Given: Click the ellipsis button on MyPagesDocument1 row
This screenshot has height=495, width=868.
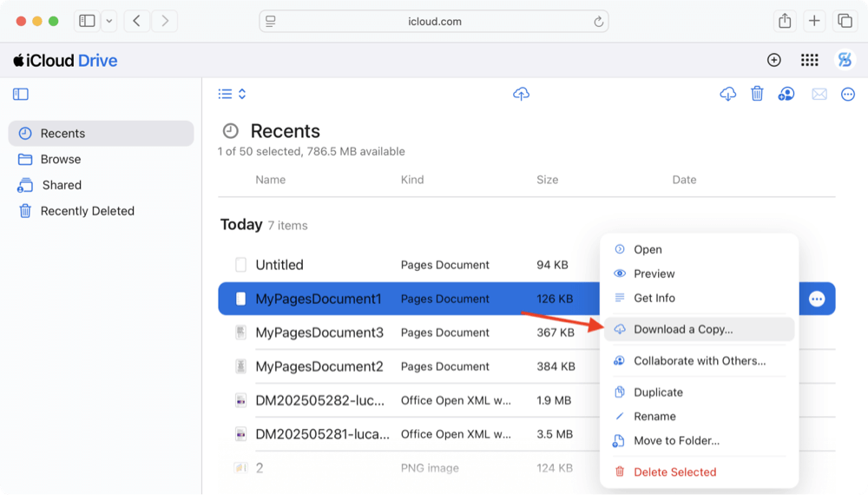Looking at the screenshot, I should tap(817, 299).
